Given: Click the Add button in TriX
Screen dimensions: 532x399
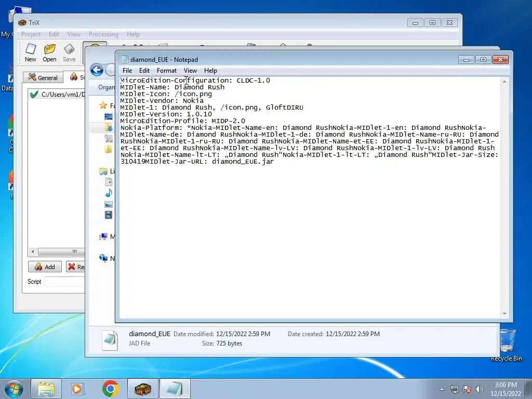Looking at the screenshot, I should (45, 267).
